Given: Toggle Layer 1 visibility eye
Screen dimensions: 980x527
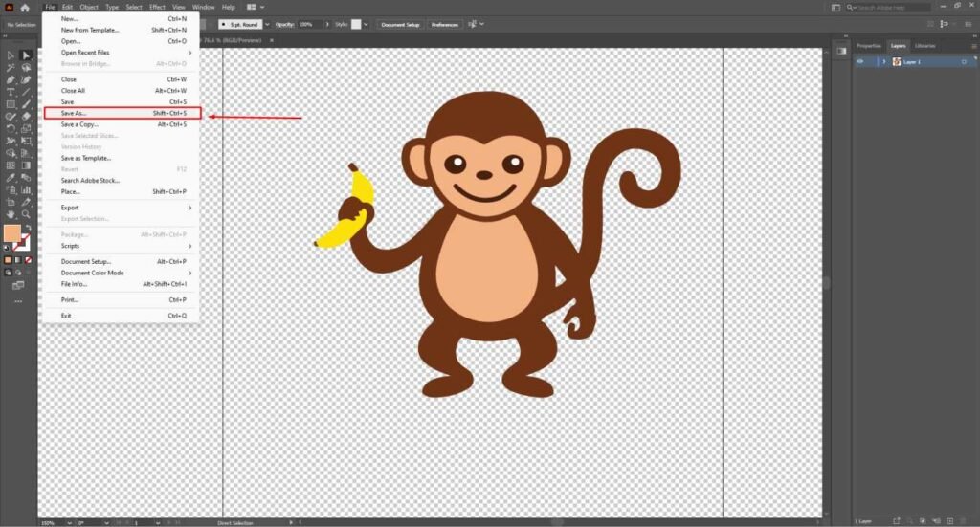Looking at the screenshot, I should pos(860,62).
